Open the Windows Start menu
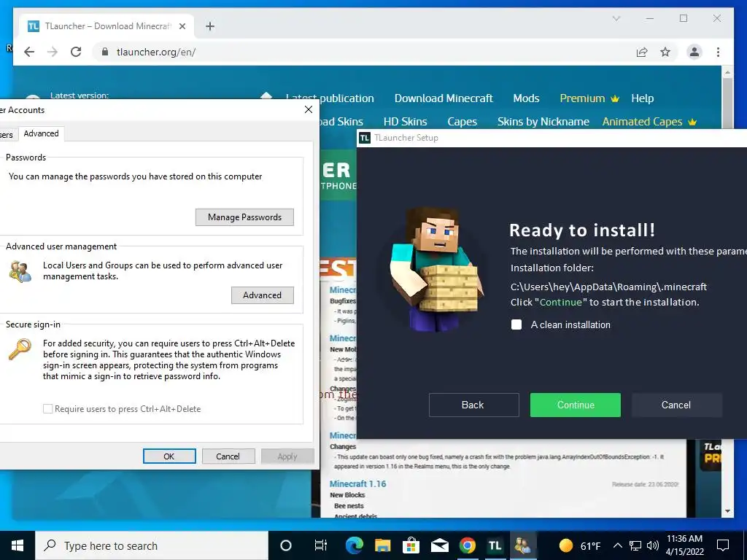The image size is (747, 560). pyautogui.click(x=18, y=545)
